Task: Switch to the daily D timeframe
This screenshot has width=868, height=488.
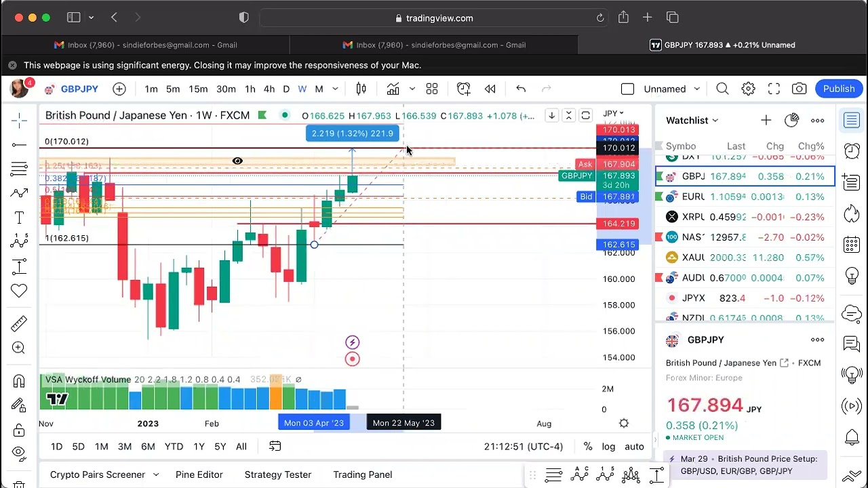Action: tap(286, 89)
